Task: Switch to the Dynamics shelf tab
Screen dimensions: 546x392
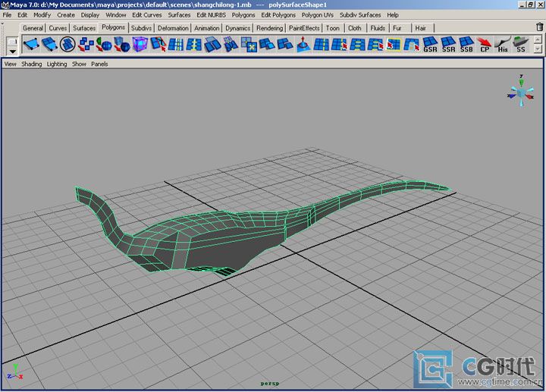Action: click(238, 28)
